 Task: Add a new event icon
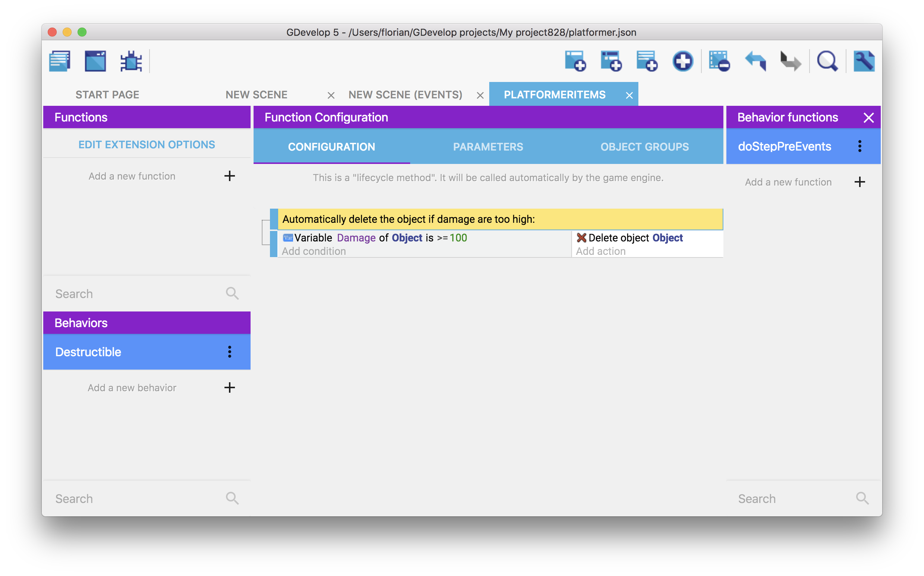(575, 61)
